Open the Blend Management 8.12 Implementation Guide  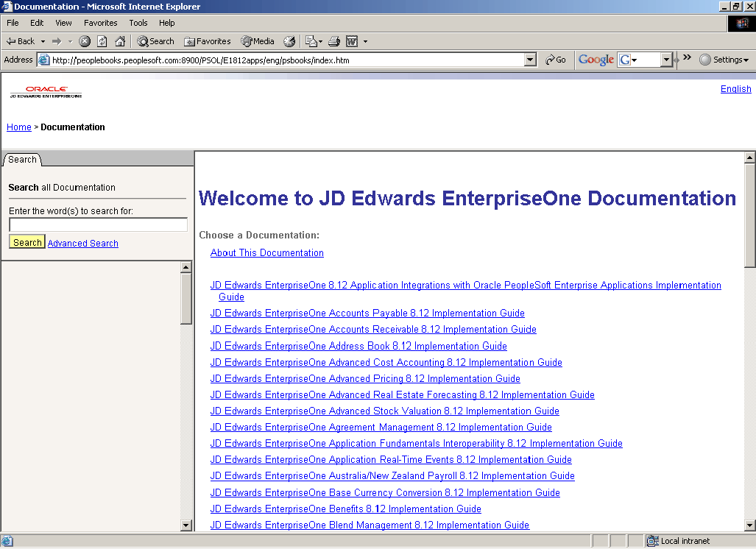click(370, 525)
